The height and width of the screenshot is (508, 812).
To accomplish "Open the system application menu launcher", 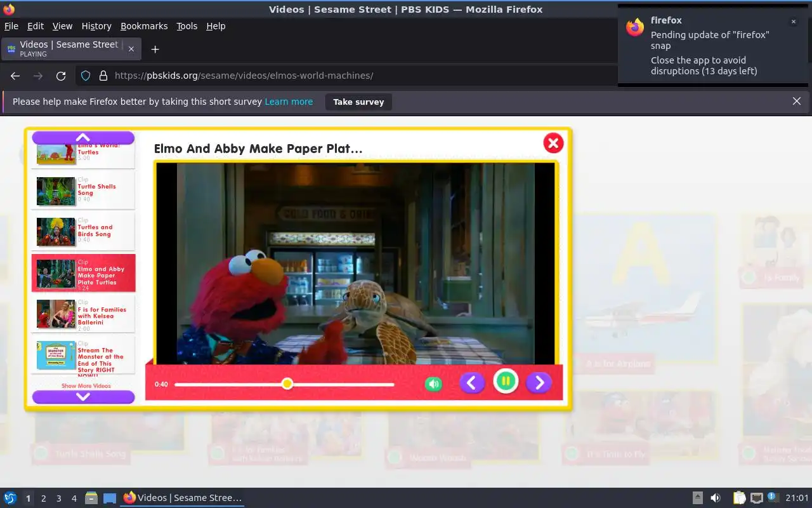I will (x=10, y=498).
